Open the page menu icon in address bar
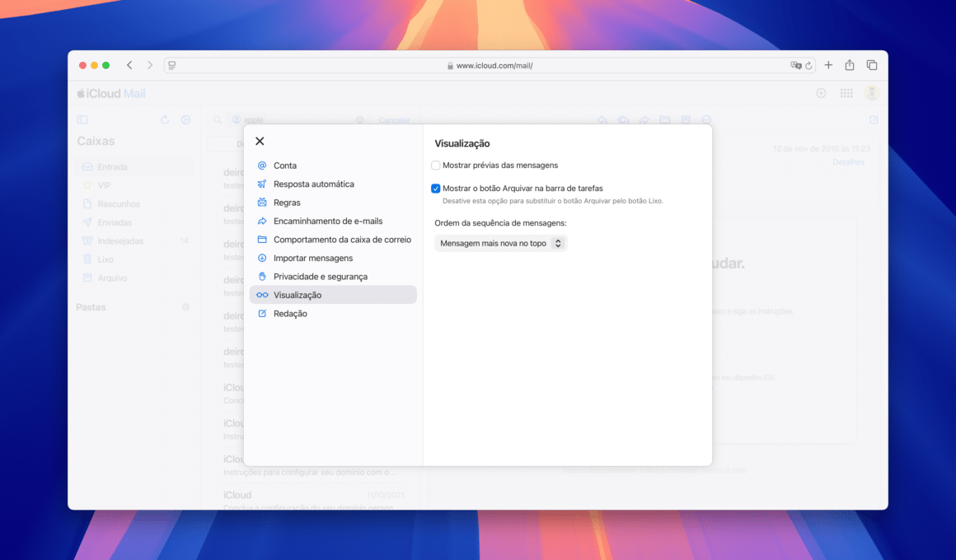This screenshot has height=560, width=956. (x=172, y=65)
